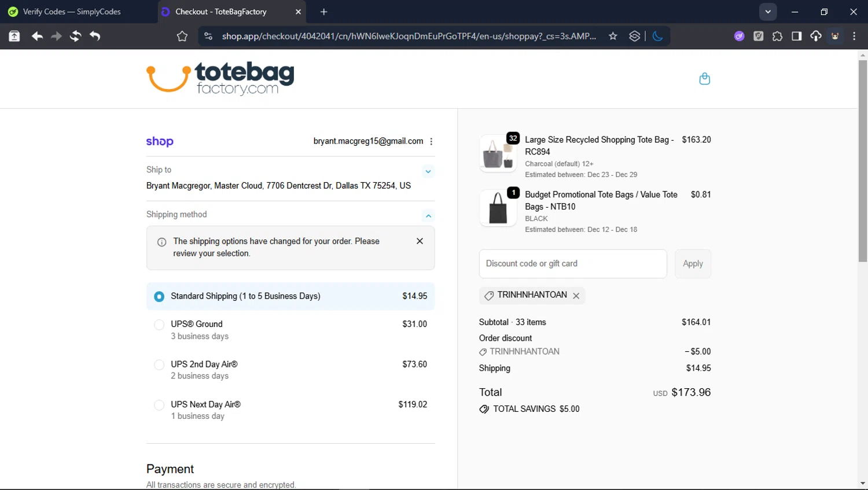This screenshot has width=868, height=490.
Task: Collapse the Shipping method section
Action: pos(428,216)
